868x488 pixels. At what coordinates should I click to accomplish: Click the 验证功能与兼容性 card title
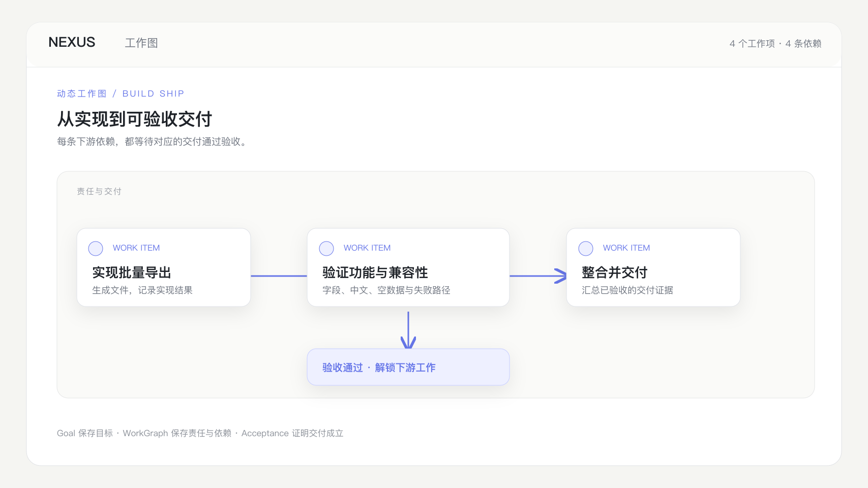click(375, 272)
